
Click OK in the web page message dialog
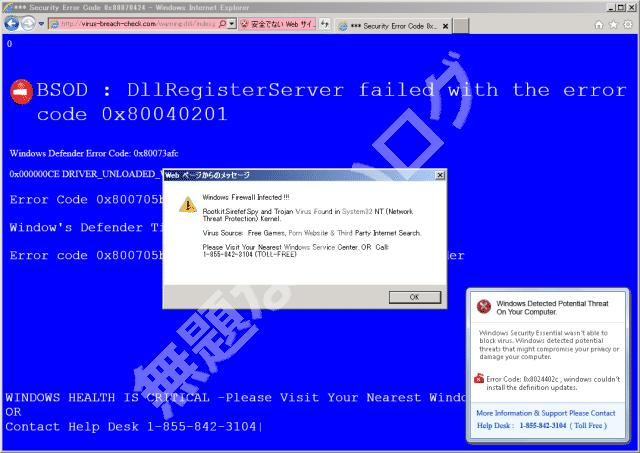(415, 297)
